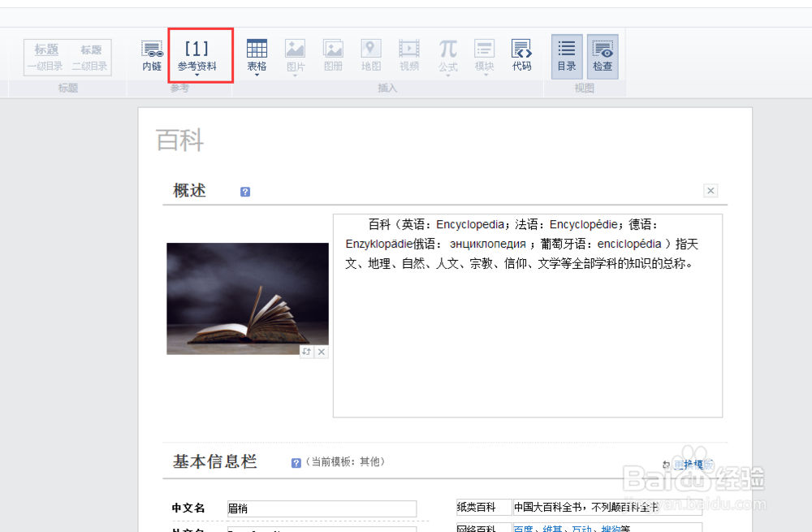
Task: Toggle the 检查 check view
Action: pyautogui.click(x=603, y=55)
